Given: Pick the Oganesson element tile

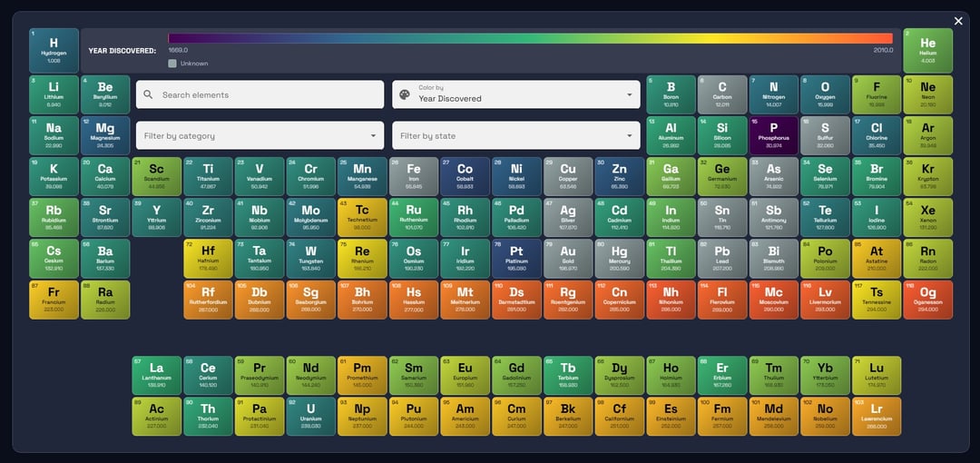Looking at the screenshot, I should tap(927, 300).
